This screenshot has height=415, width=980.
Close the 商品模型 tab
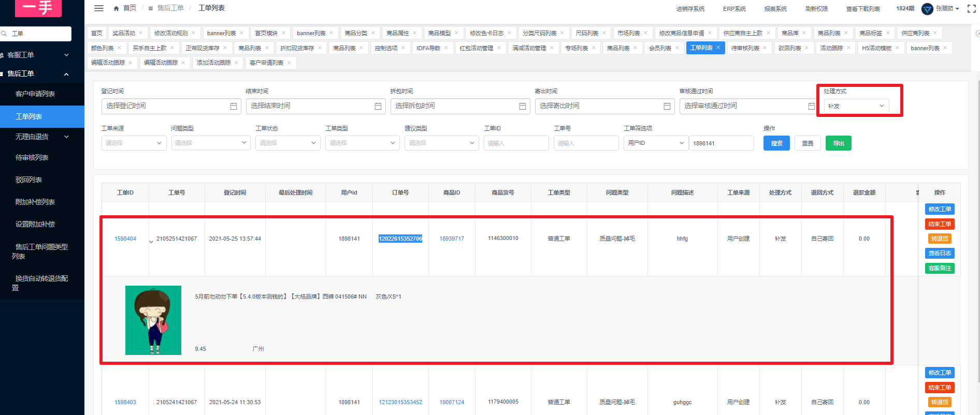click(456, 33)
